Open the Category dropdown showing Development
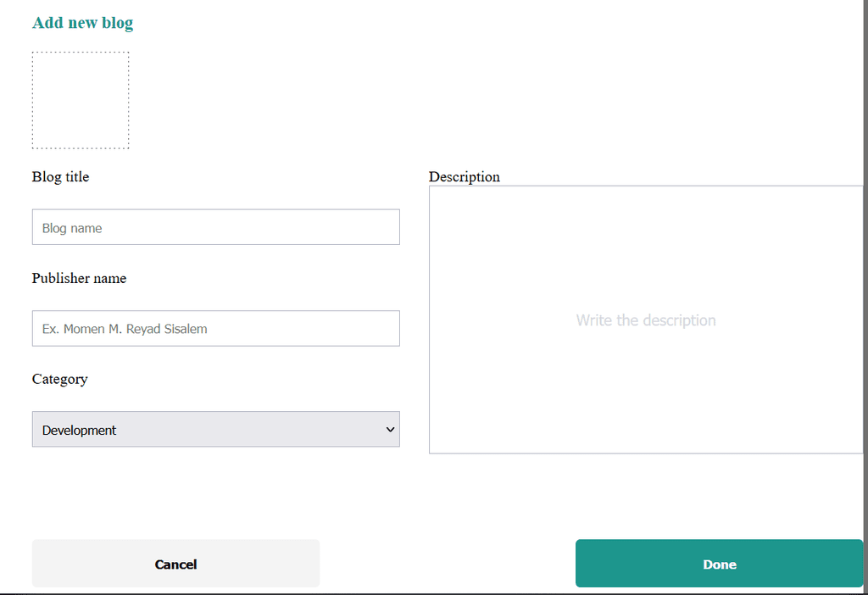Image resolution: width=868 pixels, height=595 pixels. point(216,429)
